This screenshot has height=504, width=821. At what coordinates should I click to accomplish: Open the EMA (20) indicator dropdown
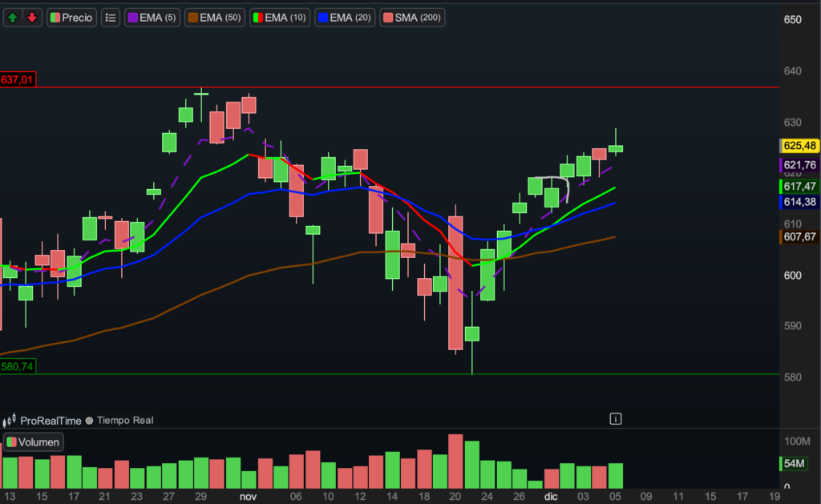pyautogui.click(x=344, y=17)
